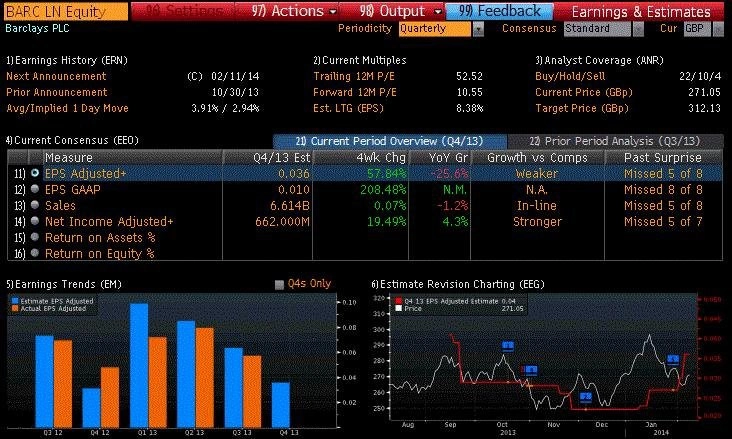Click the BARC LN Equity ticker field
This screenshot has width=732, height=439.
(66, 11)
